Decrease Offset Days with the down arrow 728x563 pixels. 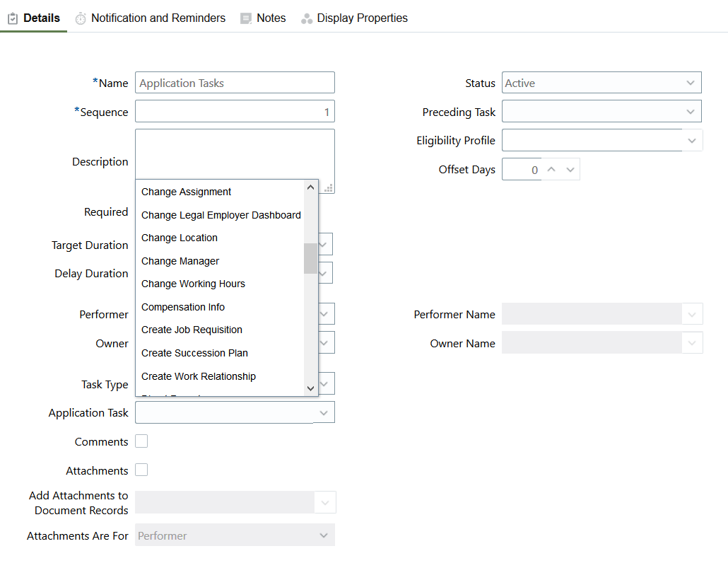coord(570,170)
